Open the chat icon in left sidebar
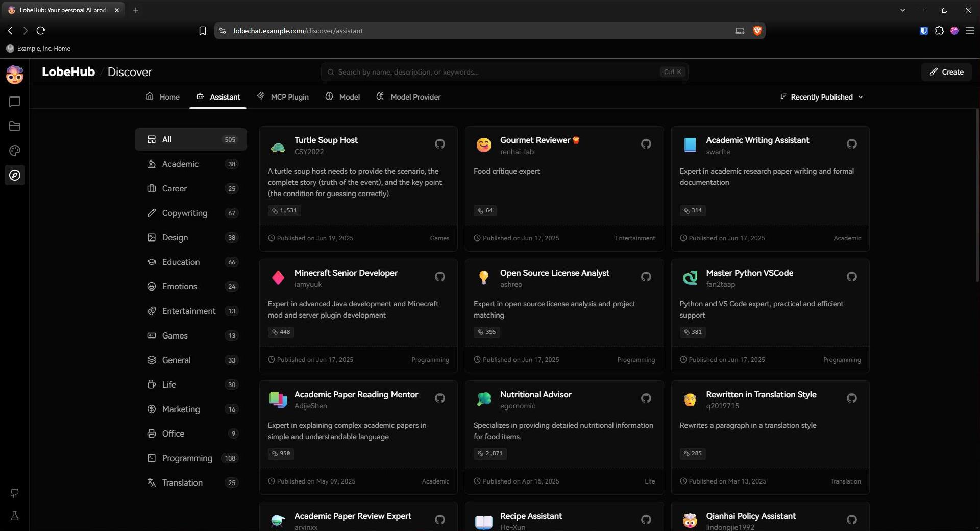The height and width of the screenshot is (531, 980). pyautogui.click(x=15, y=102)
